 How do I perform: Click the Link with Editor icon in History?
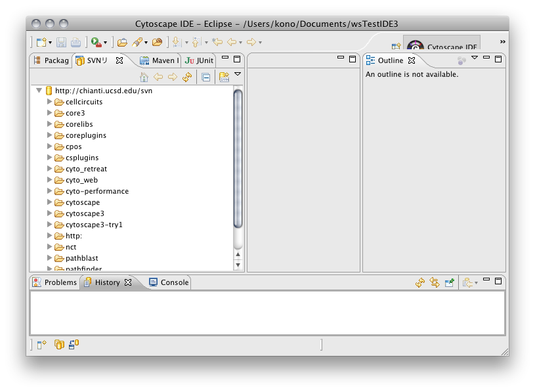pos(435,282)
